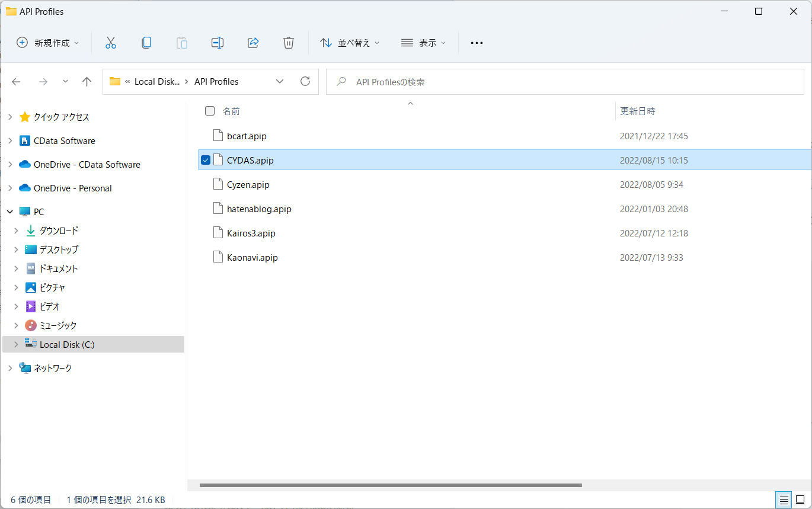Image resolution: width=812 pixels, height=509 pixels.
Task: Switch to details view in status bar
Action: click(x=784, y=500)
